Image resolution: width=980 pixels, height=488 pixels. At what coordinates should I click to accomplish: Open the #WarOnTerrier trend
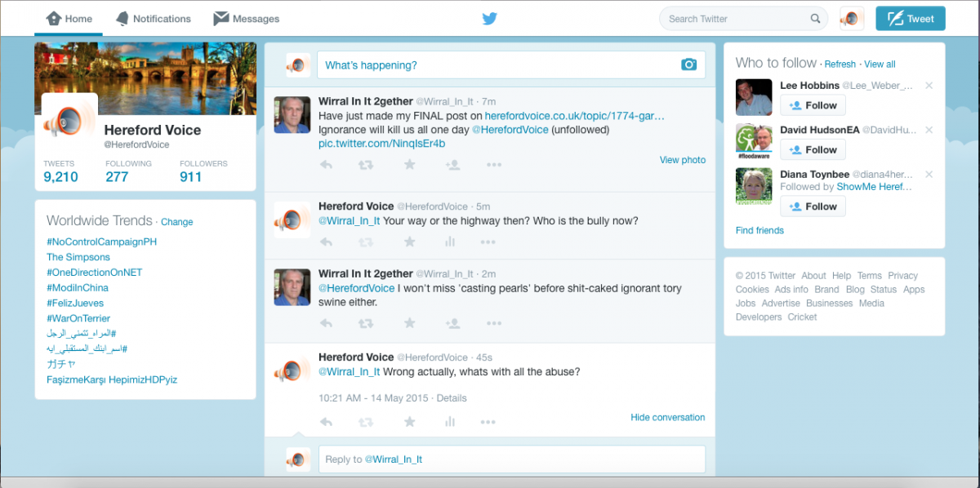(x=78, y=318)
